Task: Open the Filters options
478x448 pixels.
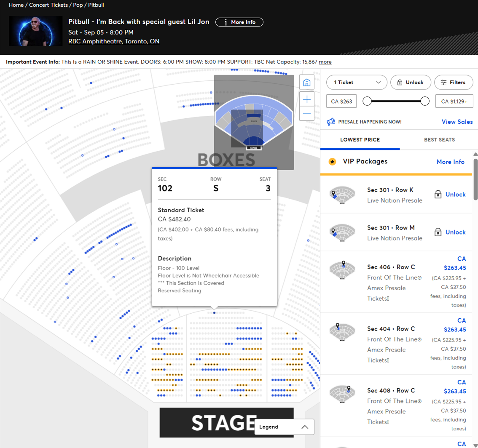Action: coord(454,83)
